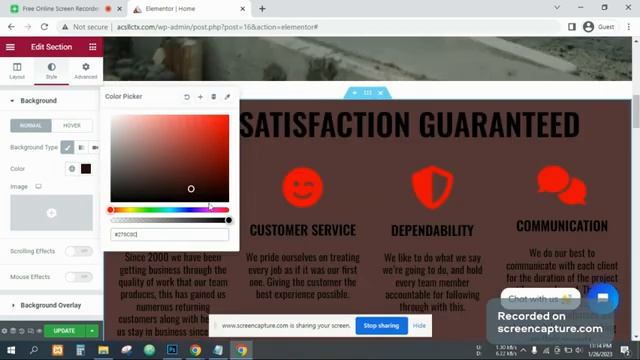Go back in browser history
640x360 pixels.
pos(11,27)
